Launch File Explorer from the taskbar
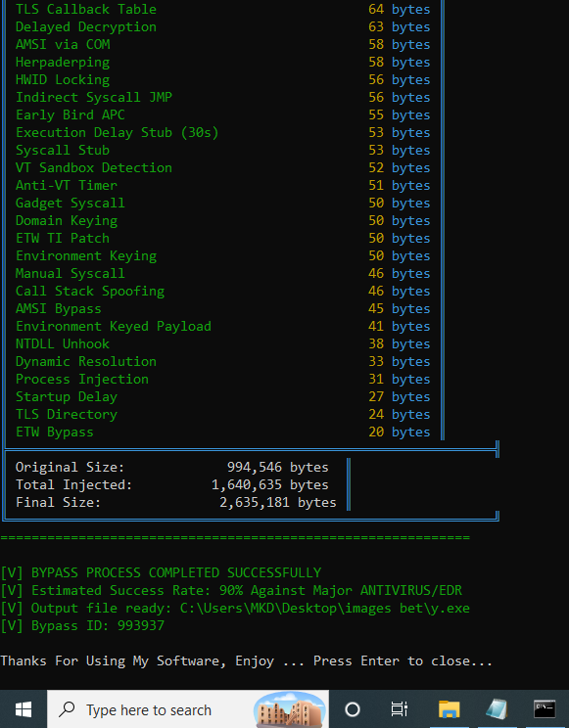Screen dimensions: 569x728 (x=450, y=709)
